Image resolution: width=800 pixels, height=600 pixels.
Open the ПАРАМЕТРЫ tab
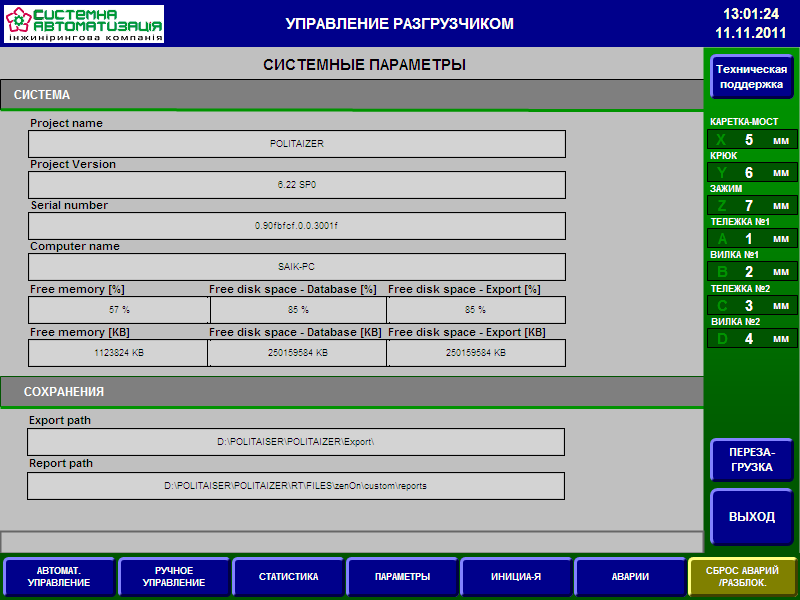pos(402,577)
